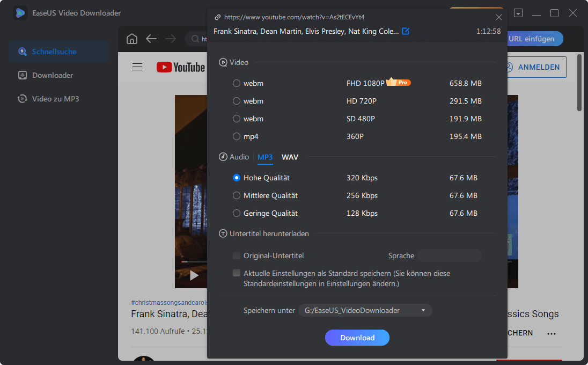Open Schnellsuche in the sidebar
This screenshot has width=588, height=365.
coord(59,52)
